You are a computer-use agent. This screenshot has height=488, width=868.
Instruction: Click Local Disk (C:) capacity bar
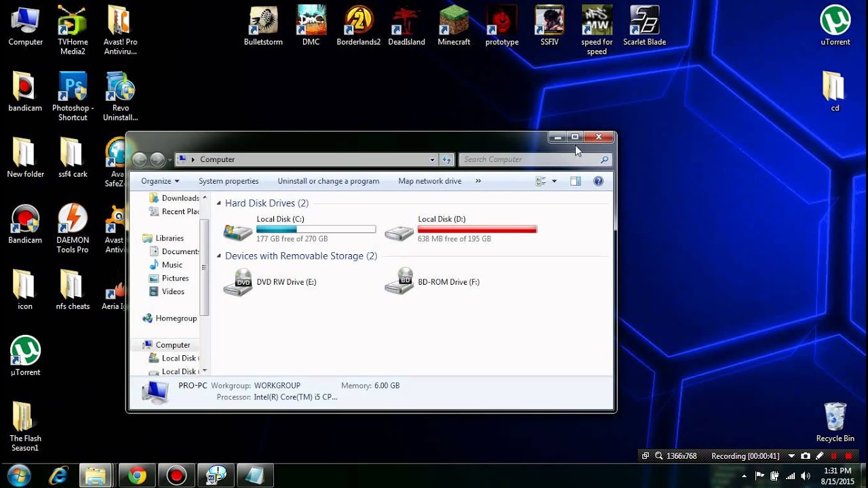click(315, 228)
